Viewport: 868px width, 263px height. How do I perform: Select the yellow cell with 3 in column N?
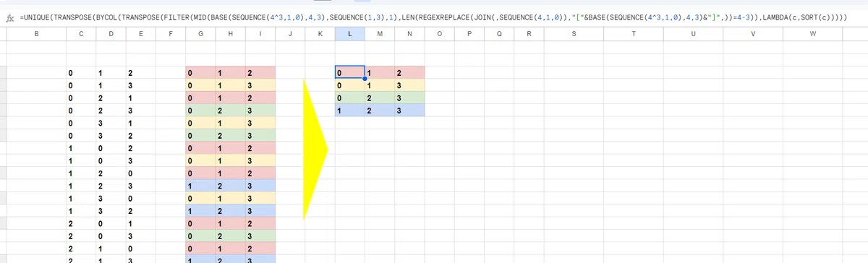tap(409, 85)
